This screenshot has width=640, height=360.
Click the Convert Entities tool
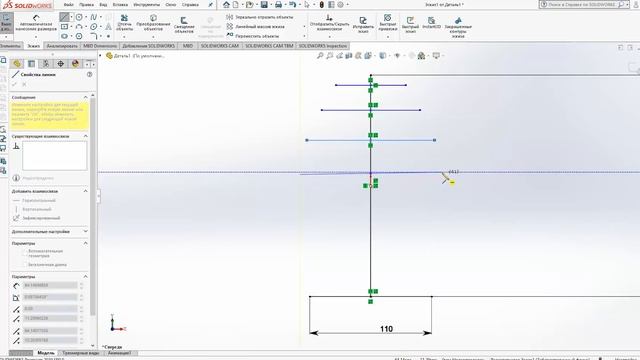click(153, 23)
